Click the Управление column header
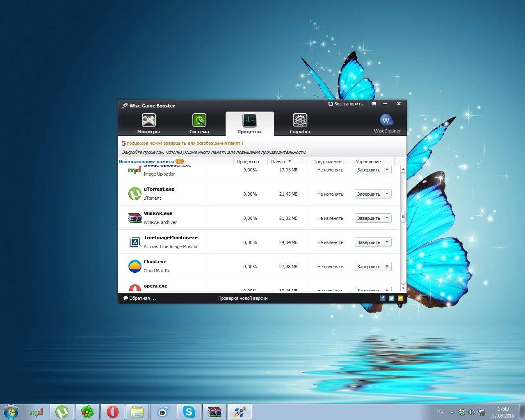Viewport: 525px width, 420px height. [x=368, y=162]
